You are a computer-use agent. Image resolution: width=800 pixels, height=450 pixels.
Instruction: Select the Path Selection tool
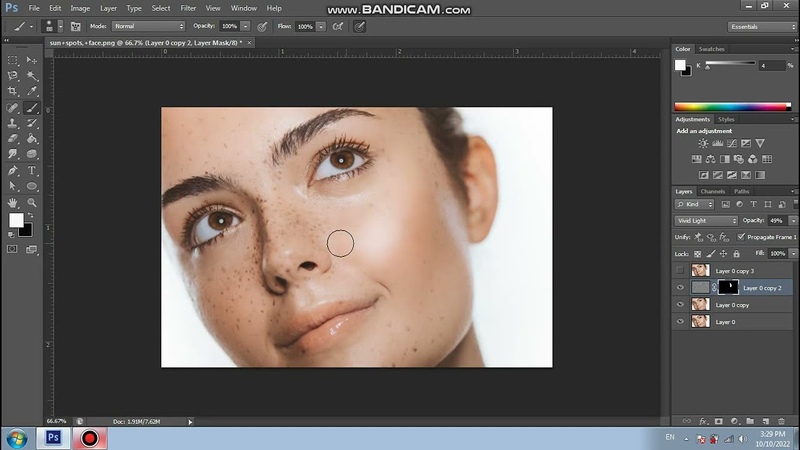[13, 186]
